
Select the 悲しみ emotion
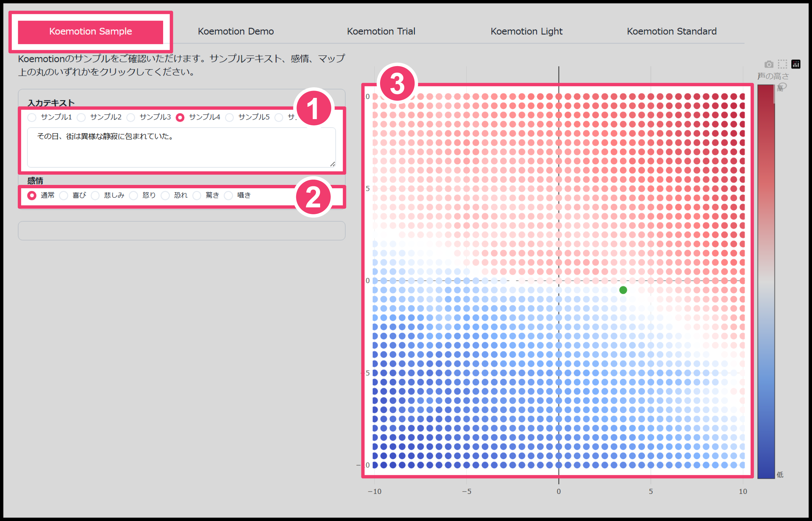coord(95,196)
